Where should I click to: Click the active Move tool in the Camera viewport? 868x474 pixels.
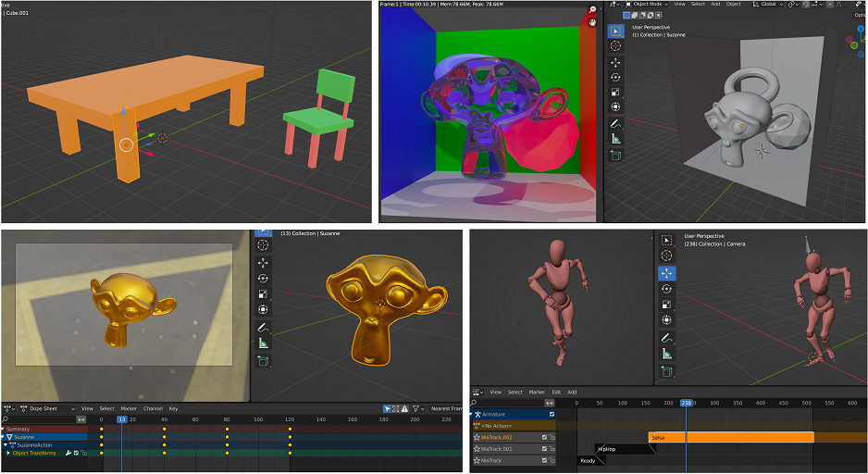[666, 273]
